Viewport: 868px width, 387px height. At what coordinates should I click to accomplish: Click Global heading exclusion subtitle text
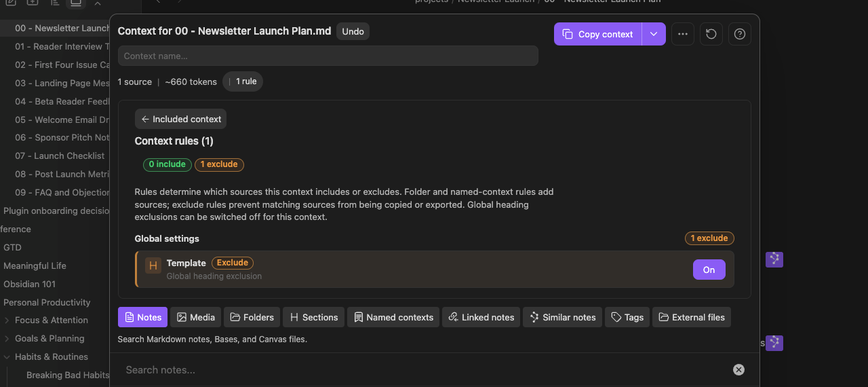[214, 276]
